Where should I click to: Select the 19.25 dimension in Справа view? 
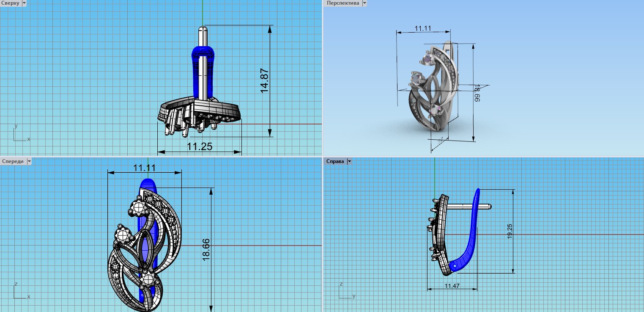510,231
